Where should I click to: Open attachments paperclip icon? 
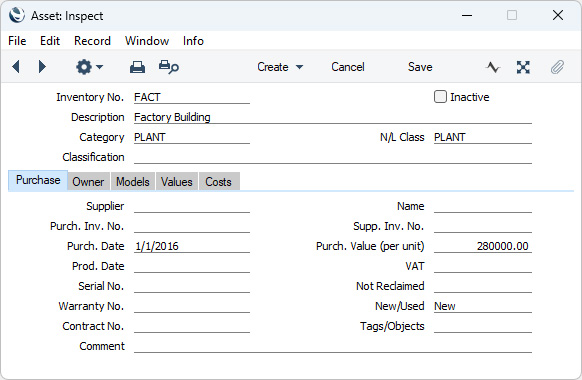click(557, 67)
